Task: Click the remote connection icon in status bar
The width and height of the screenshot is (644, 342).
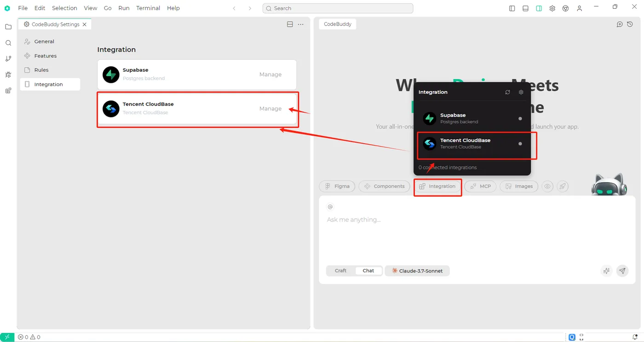Action: point(7,337)
